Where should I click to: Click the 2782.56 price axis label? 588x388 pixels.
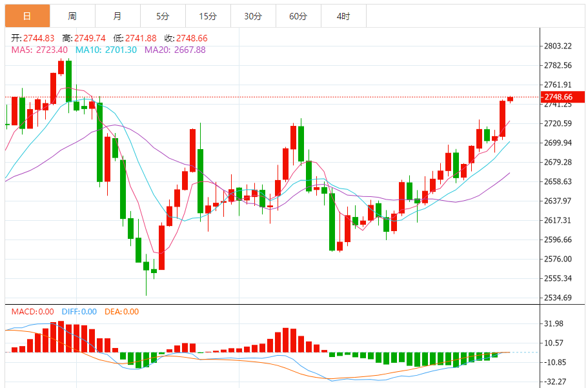click(558, 65)
